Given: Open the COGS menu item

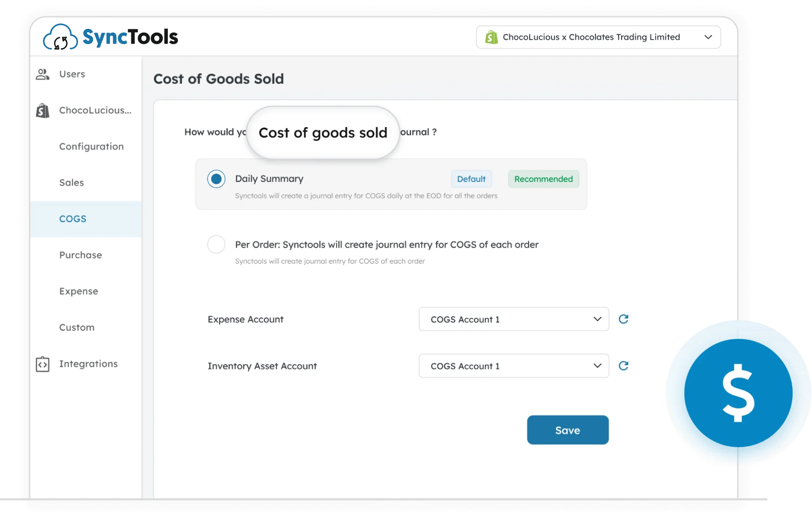Looking at the screenshot, I should coord(73,219).
